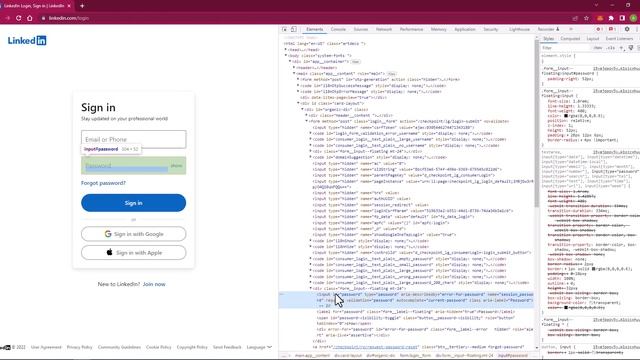Click the red error count indicator
Image resolution: width=640 pixels, height=360 pixels.
[x=599, y=29]
